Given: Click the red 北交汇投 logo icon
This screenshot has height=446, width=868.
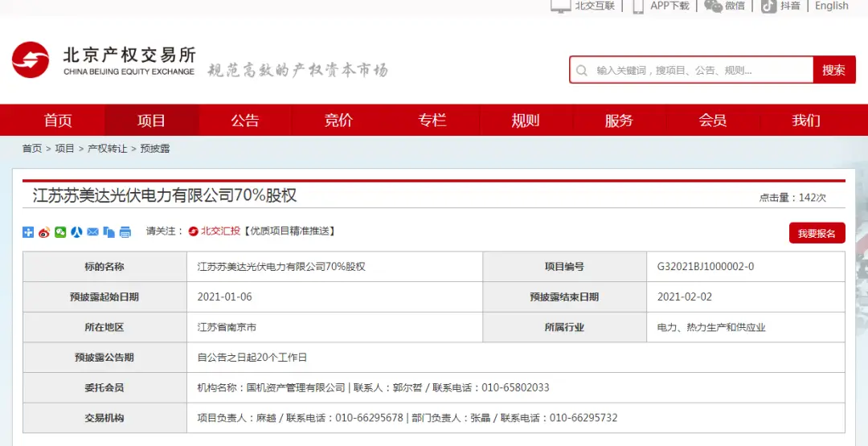Looking at the screenshot, I should [x=193, y=231].
